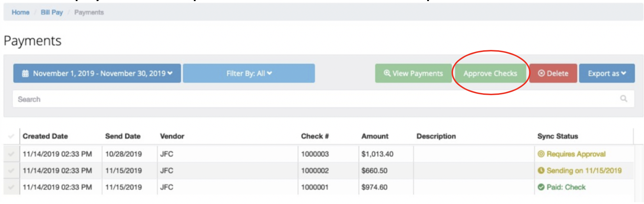Sort by Vendor column header
This screenshot has height=204, width=644.
(172, 136)
